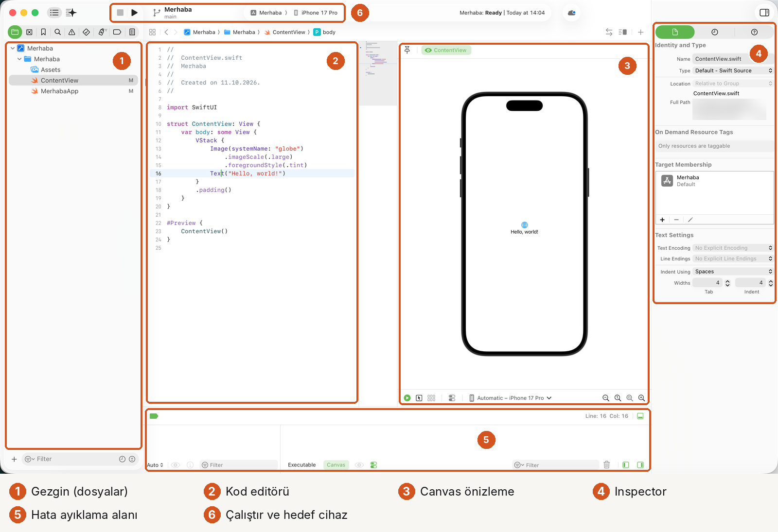Collapse the Merhaba project root
Screen dimensions: 778x532
coord(13,48)
